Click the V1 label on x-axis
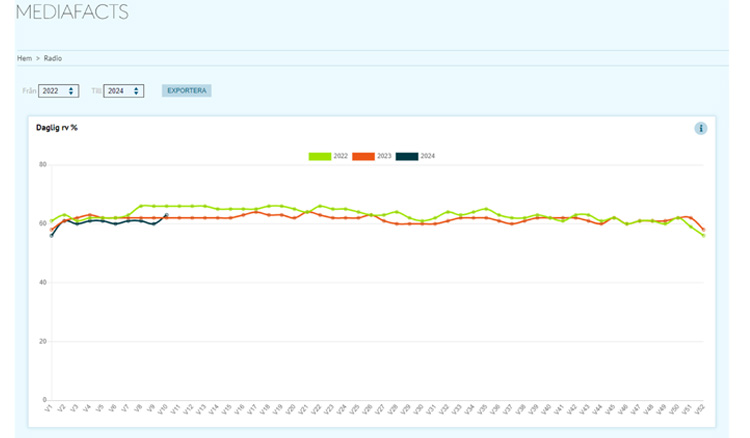The image size is (750, 438). [49, 410]
